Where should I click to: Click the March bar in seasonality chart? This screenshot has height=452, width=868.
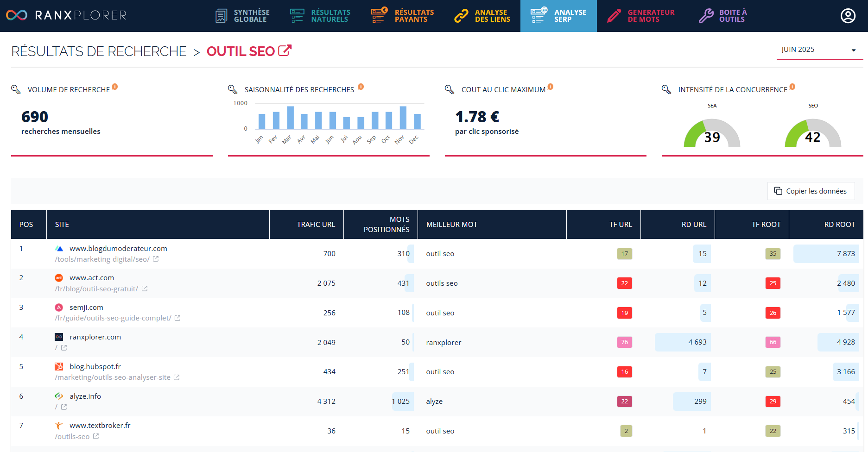[x=290, y=118]
